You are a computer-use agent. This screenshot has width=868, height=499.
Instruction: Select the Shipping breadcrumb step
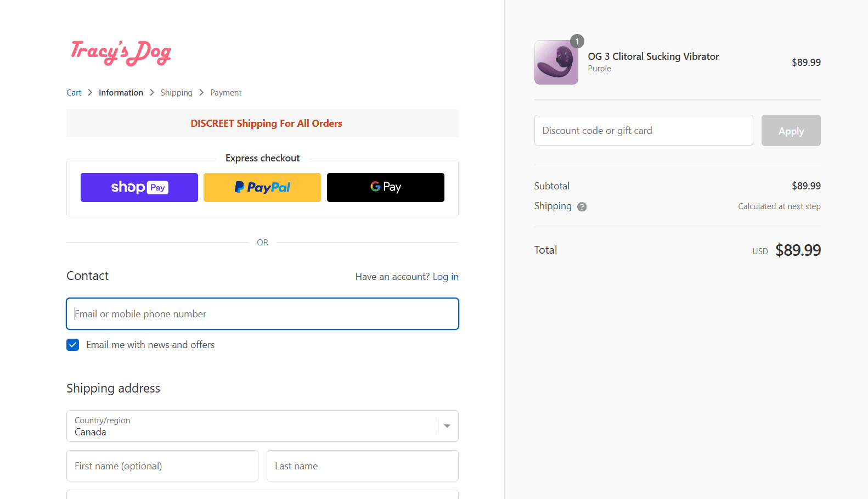[x=177, y=93]
